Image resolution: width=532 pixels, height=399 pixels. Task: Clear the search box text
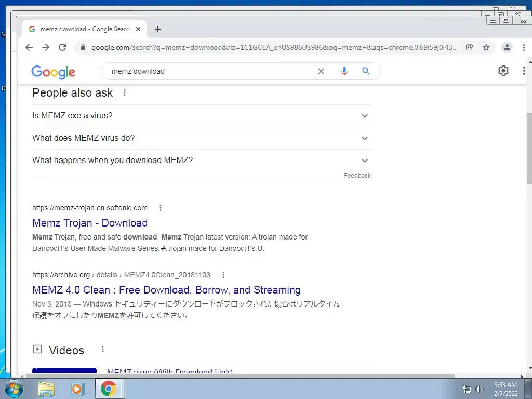point(321,71)
